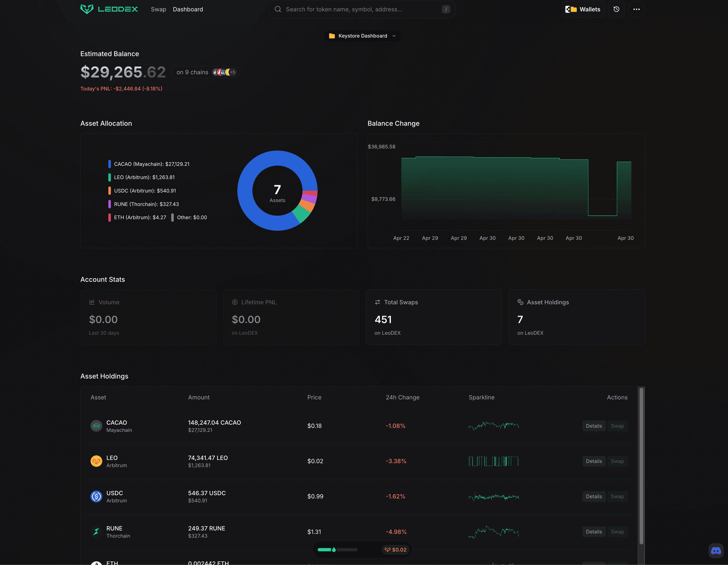Click the Total Swaps arrows icon
Viewport: 728px width, 565px height.
pos(377,302)
